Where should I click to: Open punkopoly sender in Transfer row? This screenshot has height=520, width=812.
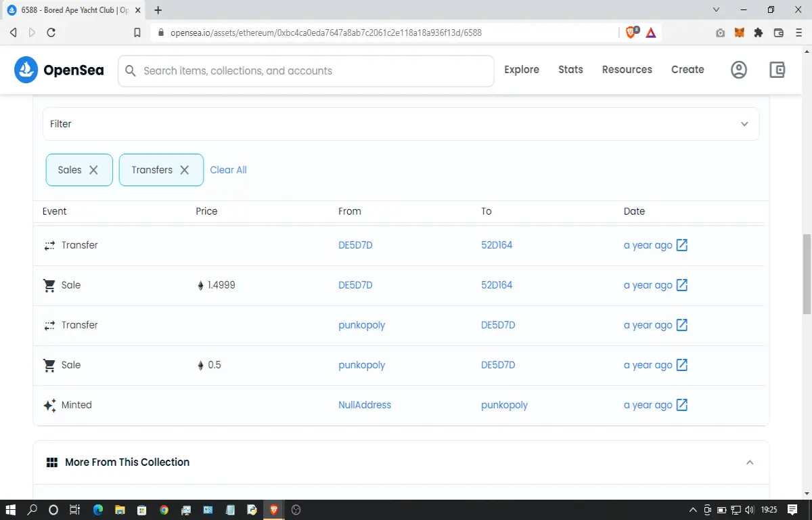click(x=361, y=325)
